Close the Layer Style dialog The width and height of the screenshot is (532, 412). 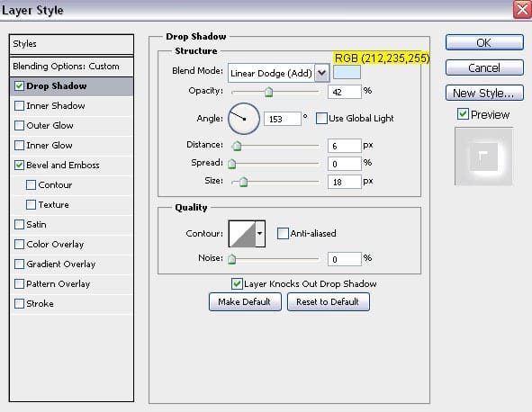tap(522, 9)
